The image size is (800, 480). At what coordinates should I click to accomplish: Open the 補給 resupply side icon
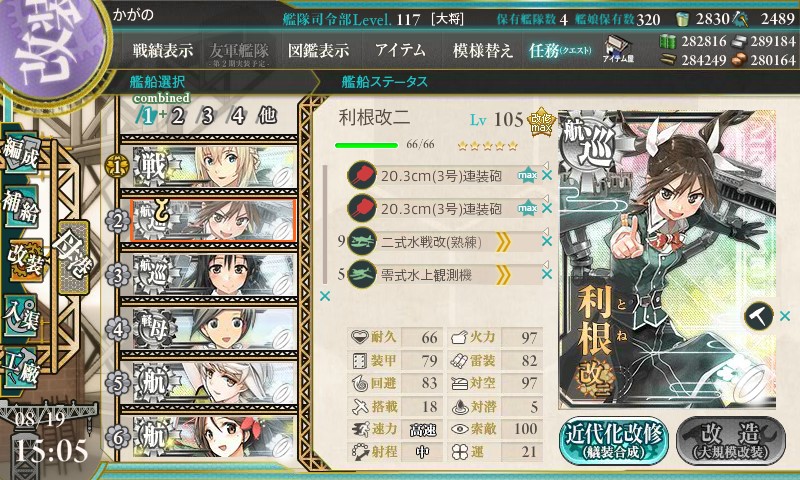pyautogui.click(x=21, y=206)
